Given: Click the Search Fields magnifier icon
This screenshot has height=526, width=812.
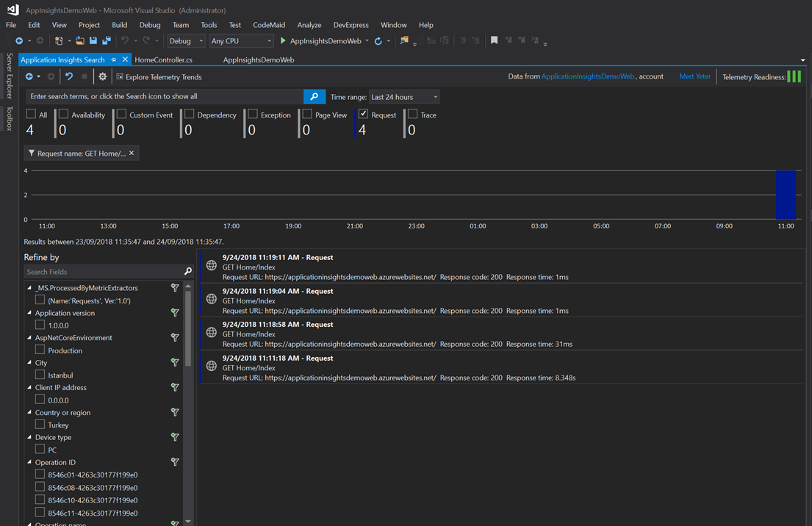Looking at the screenshot, I should click(x=188, y=271).
